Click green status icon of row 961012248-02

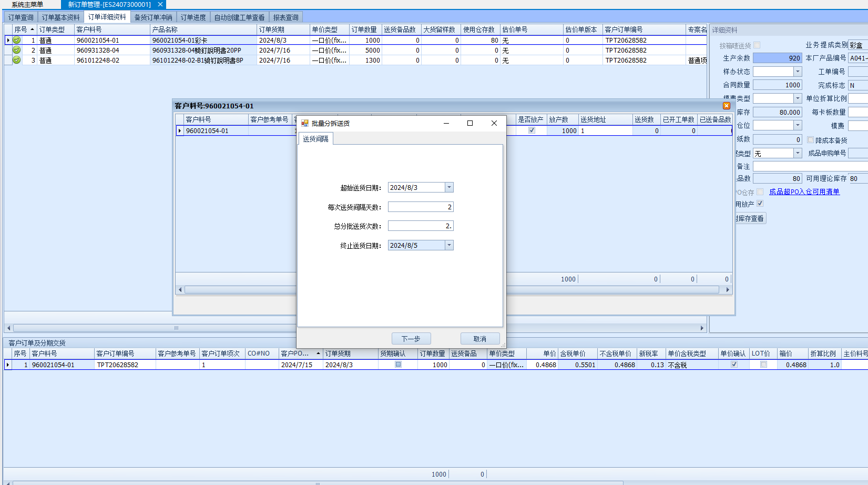(17, 60)
